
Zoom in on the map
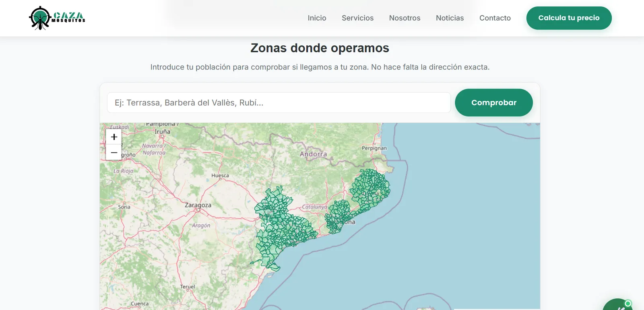[114, 137]
